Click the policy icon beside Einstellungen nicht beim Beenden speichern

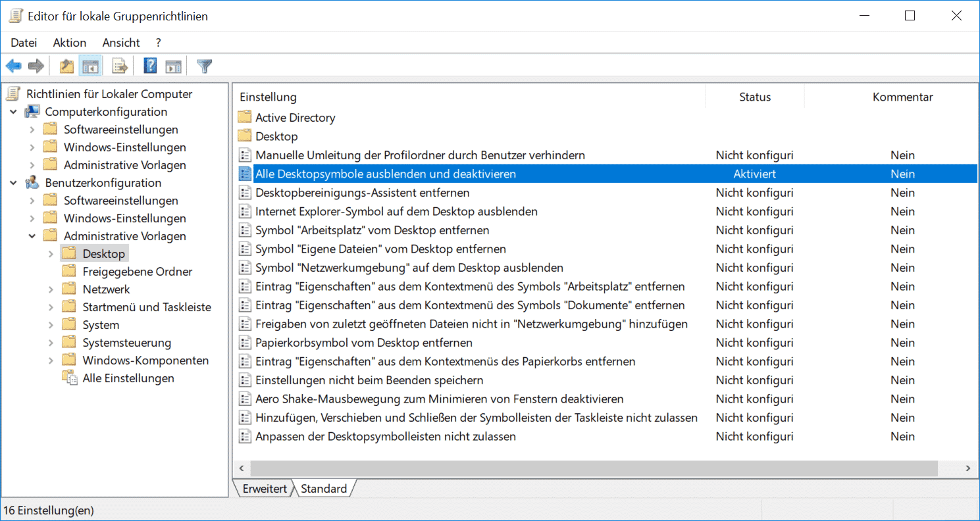pos(245,380)
